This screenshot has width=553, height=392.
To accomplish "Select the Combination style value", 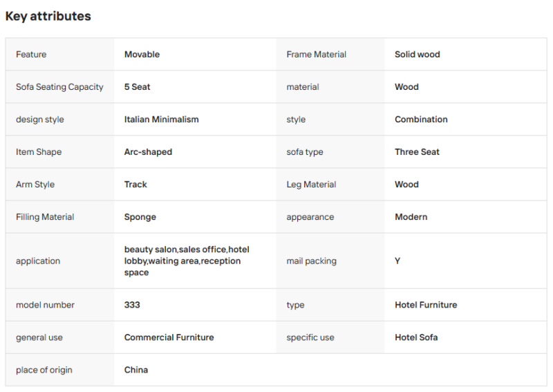I will (x=421, y=119).
